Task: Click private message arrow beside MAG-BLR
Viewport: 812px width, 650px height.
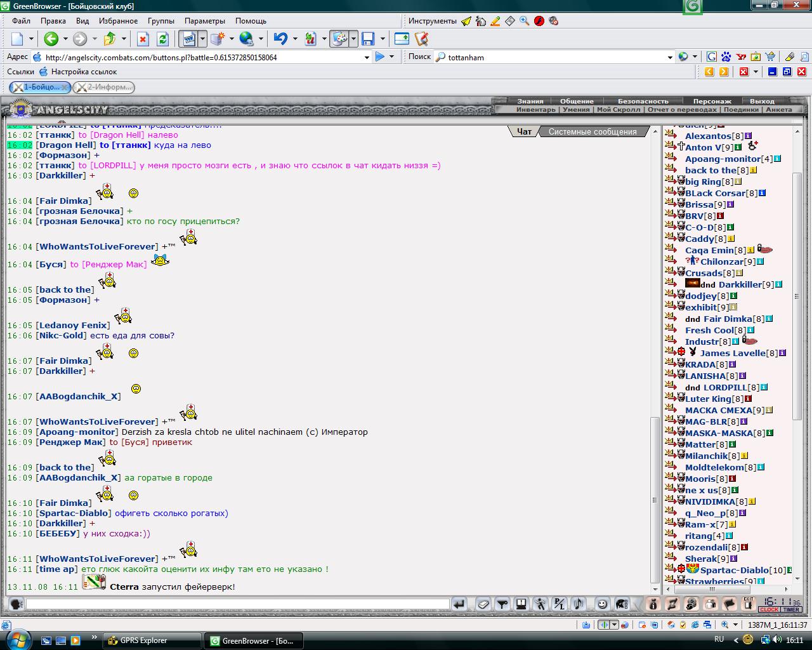Action: click(671, 421)
